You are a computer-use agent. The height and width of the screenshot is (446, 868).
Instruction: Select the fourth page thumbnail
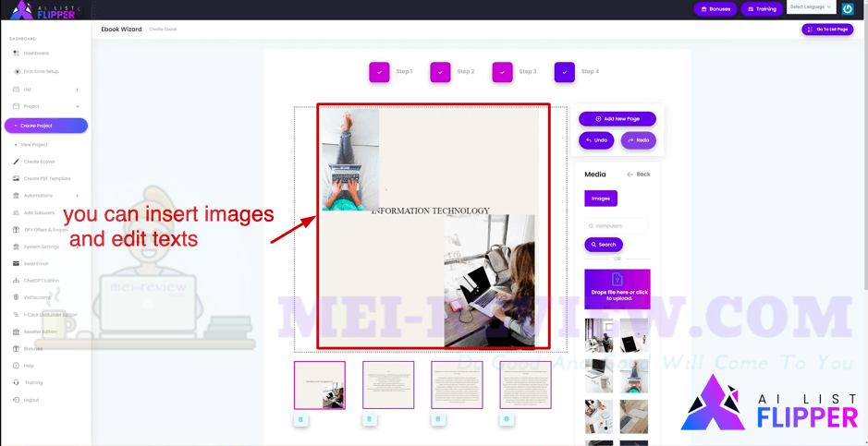[525, 385]
